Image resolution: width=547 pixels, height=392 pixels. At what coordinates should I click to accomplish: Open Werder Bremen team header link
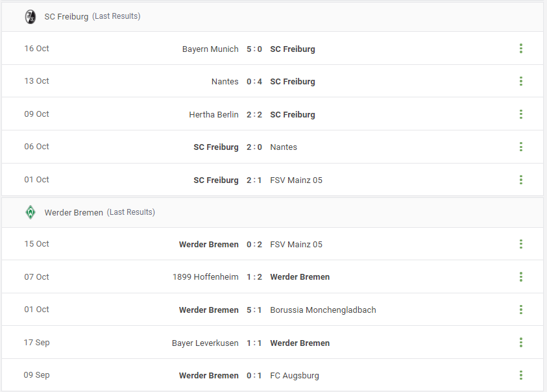click(73, 213)
